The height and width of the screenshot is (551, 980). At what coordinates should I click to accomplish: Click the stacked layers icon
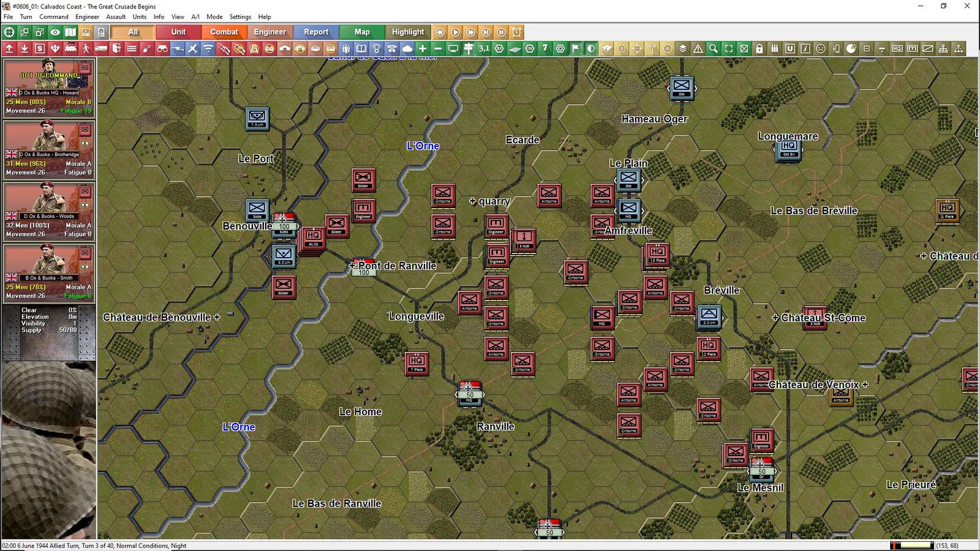[683, 48]
